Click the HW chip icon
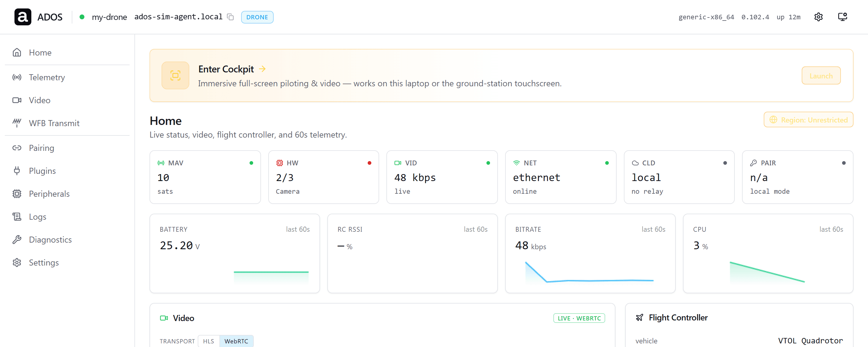This screenshot has height=347, width=868. [x=279, y=163]
